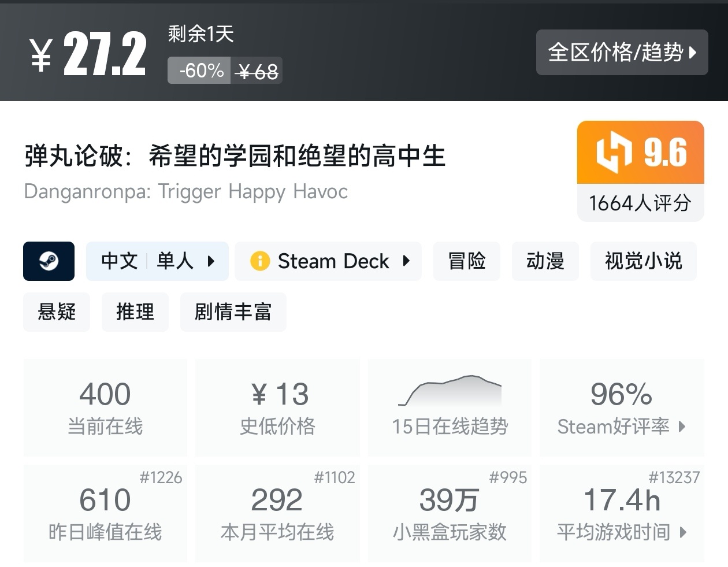Click the 本月平均在线 292 card

277,513
